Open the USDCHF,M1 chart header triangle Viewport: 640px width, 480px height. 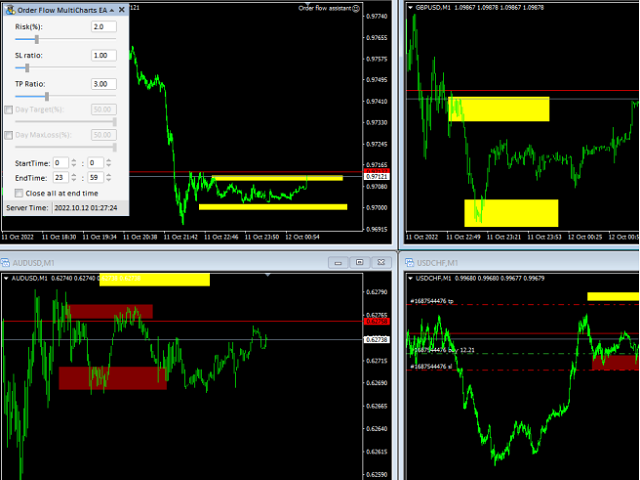click(x=410, y=278)
